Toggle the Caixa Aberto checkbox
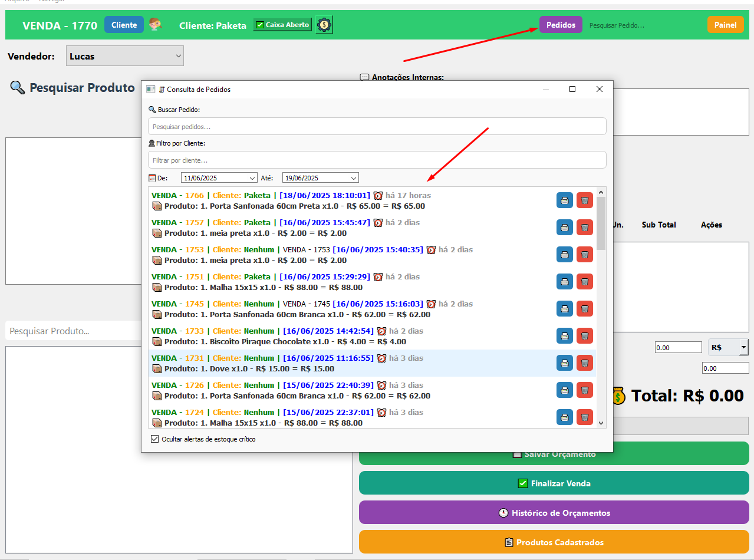The height and width of the screenshot is (560, 754). tap(260, 25)
